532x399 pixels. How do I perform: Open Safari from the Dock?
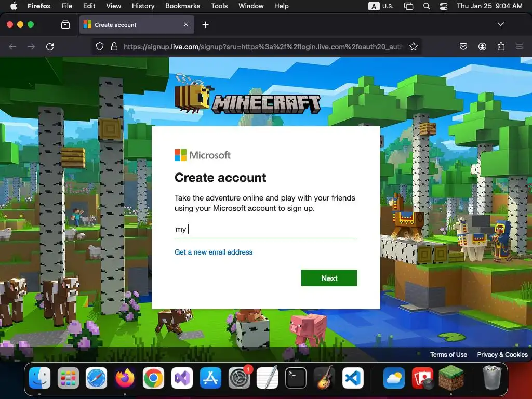point(96,378)
